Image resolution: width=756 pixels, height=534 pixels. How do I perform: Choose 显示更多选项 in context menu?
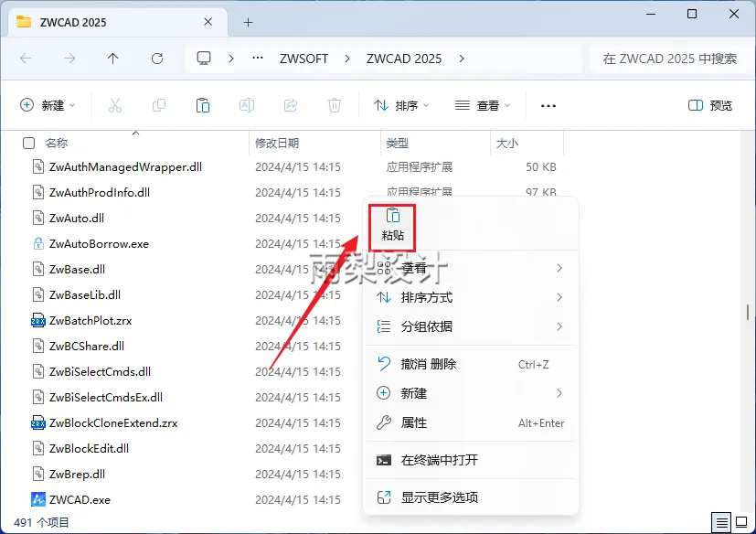(x=471, y=497)
